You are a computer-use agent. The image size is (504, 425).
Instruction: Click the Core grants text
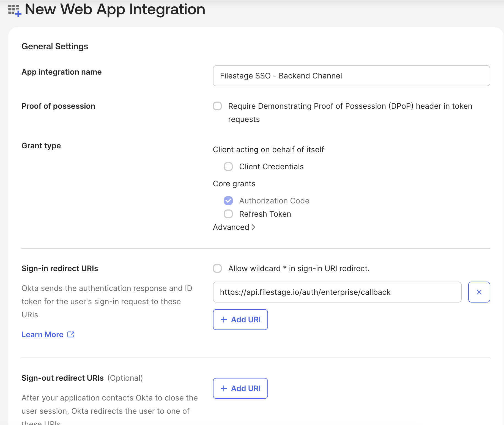[x=234, y=184]
